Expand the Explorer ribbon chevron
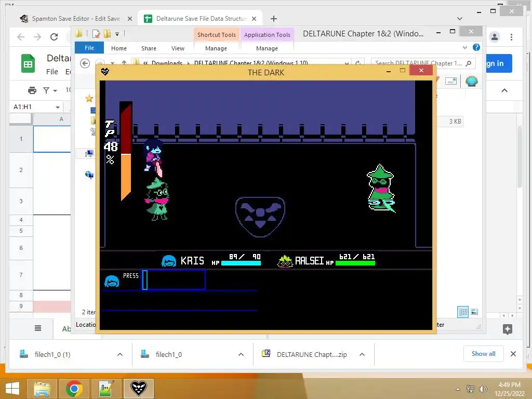Viewport: 532px width, 399px height. (465, 47)
